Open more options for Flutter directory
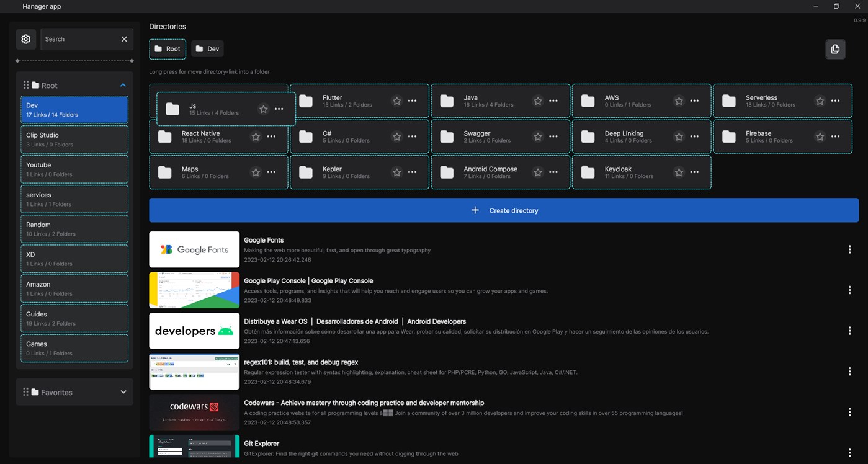The image size is (868, 464). 413,100
